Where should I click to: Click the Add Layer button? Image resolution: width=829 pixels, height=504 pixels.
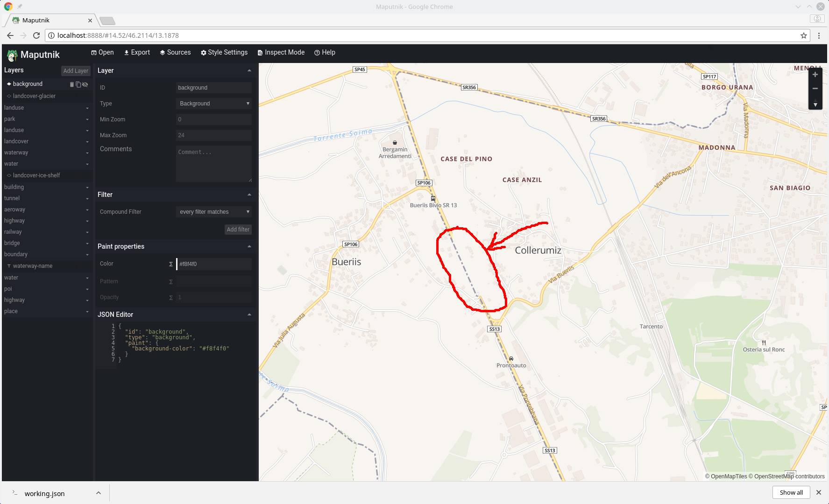[76, 70]
